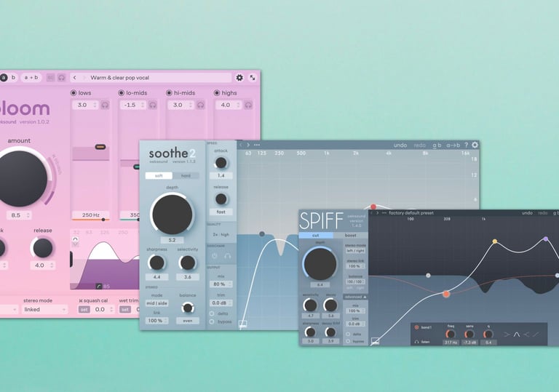Toggle the lows band radio in bloom
The height and width of the screenshot is (392, 559).
(x=74, y=92)
